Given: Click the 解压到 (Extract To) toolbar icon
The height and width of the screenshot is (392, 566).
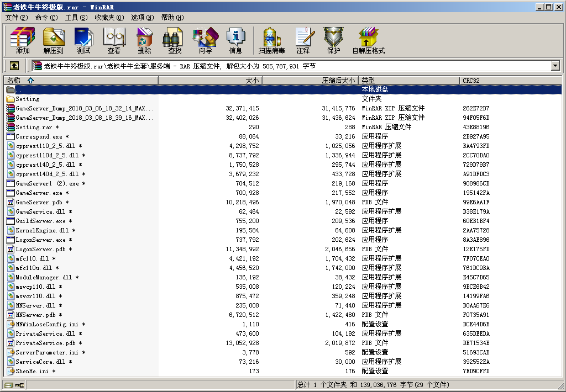Looking at the screenshot, I should tap(54, 40).
